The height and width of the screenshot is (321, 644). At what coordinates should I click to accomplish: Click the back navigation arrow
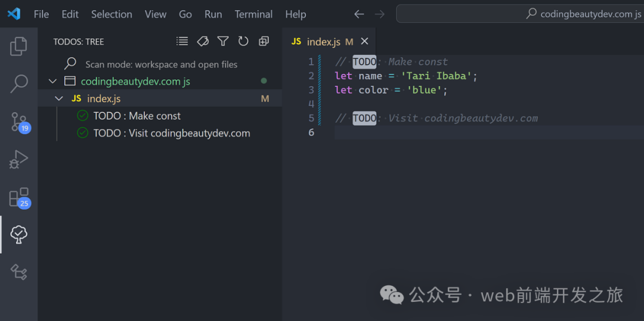[x=359, y=14]
